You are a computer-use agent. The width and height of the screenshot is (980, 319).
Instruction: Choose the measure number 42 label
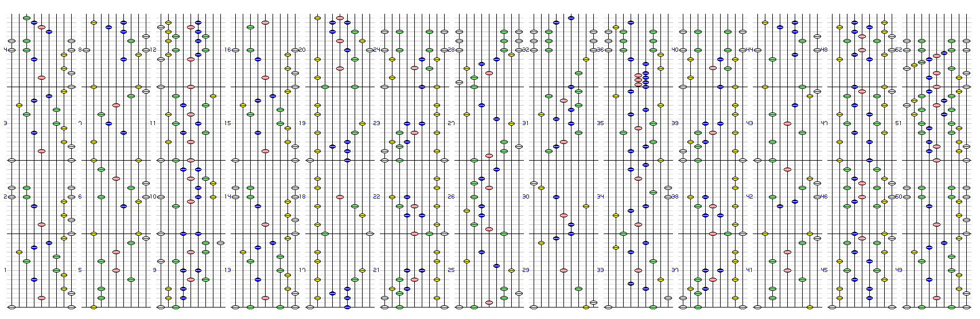749,197
